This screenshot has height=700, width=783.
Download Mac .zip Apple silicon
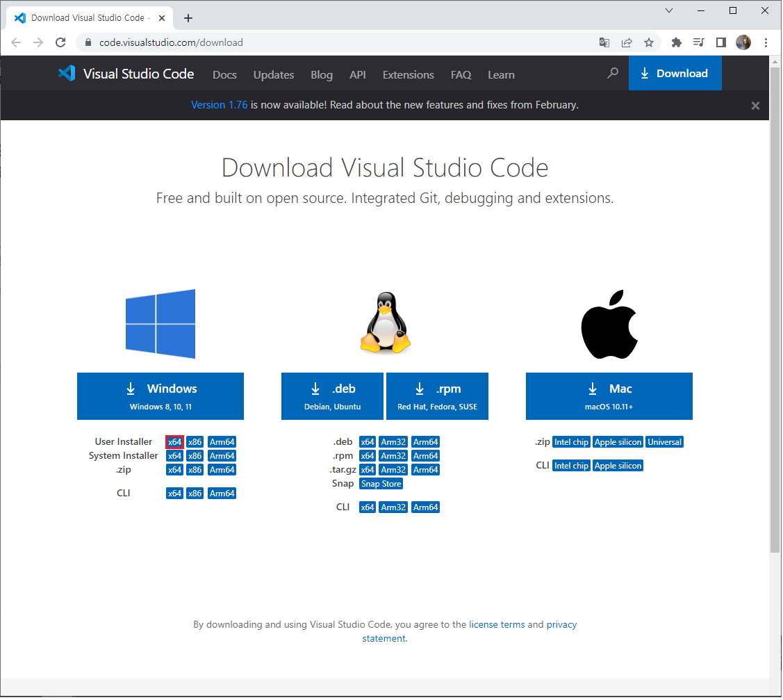[618, 442]
